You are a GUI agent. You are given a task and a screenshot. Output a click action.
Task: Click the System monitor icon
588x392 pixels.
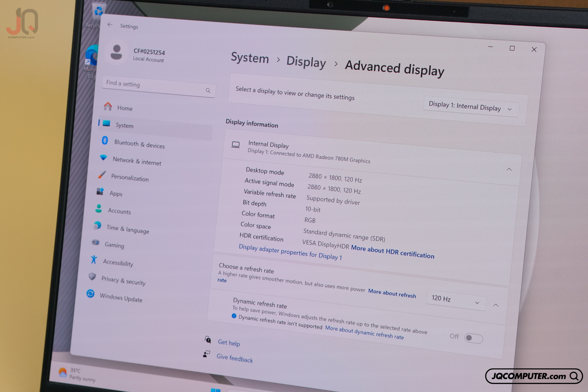(x=106, y=123)
